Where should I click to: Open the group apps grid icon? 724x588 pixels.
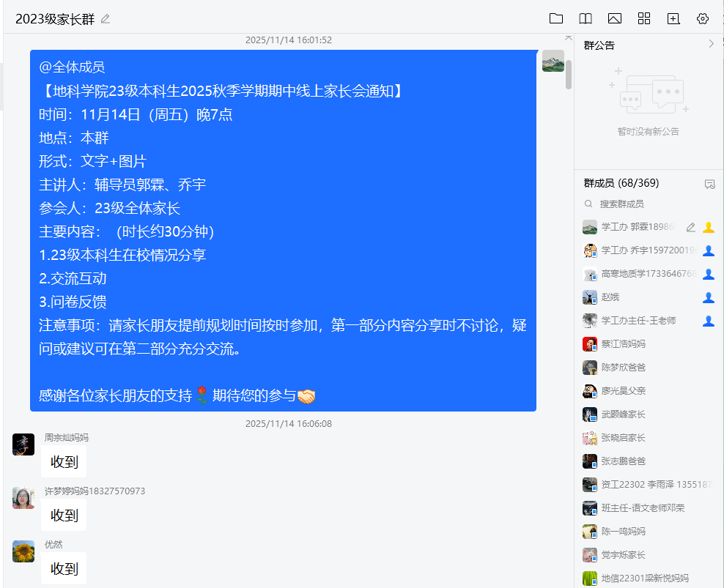pos(644,19)
